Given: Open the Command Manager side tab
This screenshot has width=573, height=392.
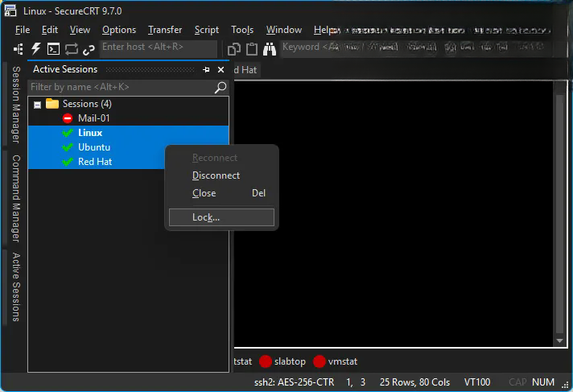Looking at the screenshot, I should click(x=16, y=198).
